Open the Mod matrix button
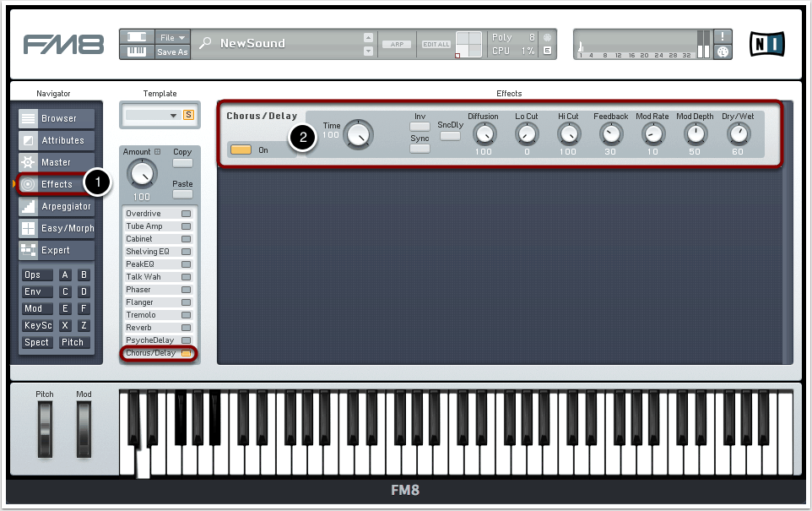812x511 pixels. [x=37, y=308]
